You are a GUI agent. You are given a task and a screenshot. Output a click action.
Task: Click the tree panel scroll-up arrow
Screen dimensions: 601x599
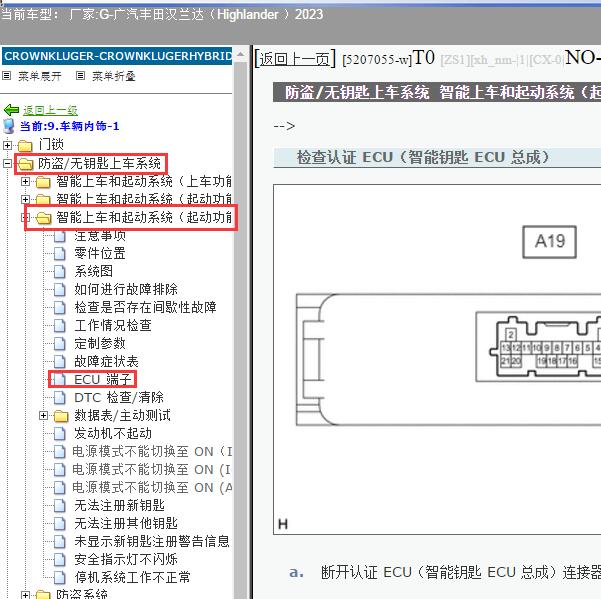240,55
